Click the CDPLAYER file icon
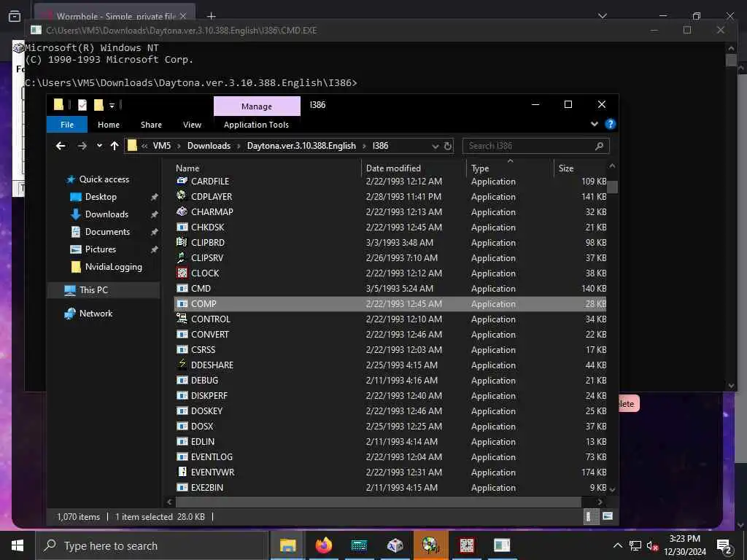 [x=182, y=195]
